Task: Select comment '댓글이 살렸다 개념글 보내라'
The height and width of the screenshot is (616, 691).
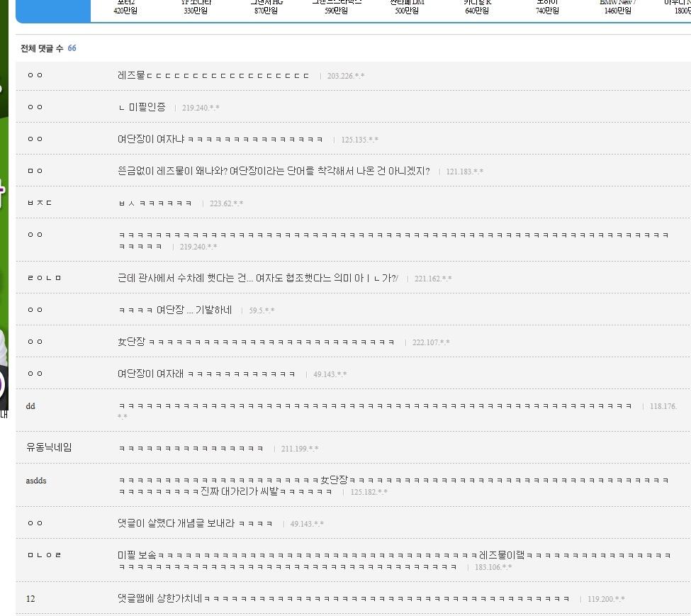Action: tap(195, 523)
